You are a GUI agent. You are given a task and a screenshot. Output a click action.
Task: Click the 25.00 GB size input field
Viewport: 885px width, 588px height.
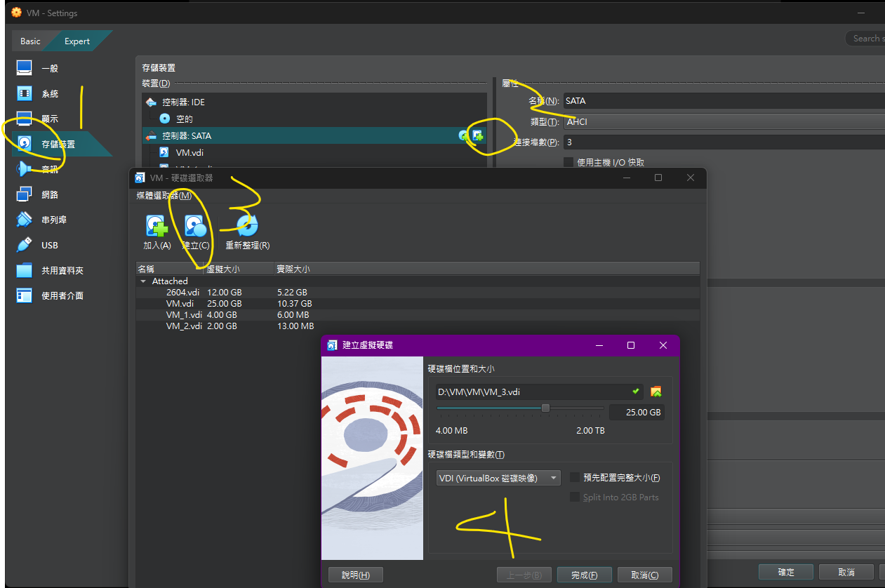click(x=637, y=412)
